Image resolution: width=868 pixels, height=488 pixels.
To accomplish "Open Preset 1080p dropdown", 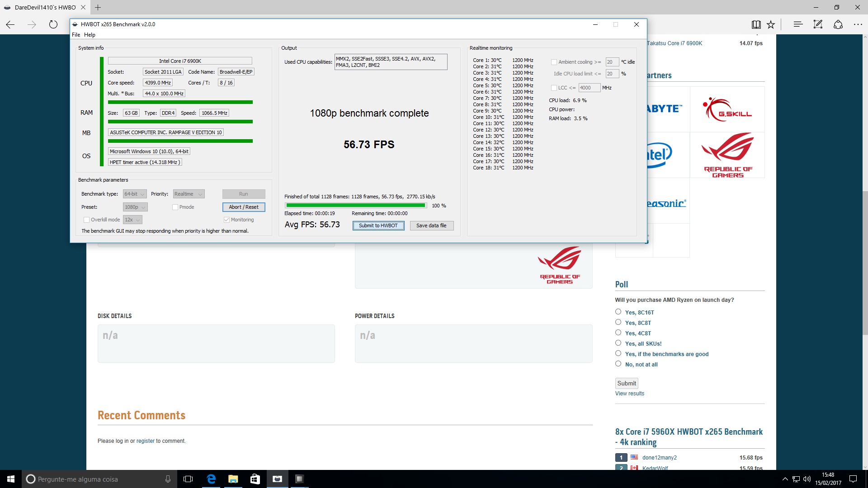I will pos(135,207).
